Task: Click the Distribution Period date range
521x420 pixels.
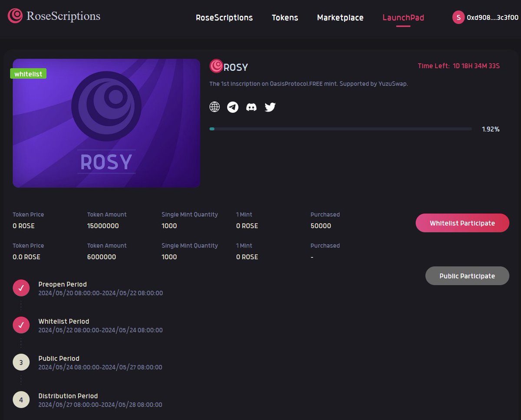Action: point(100,405)
